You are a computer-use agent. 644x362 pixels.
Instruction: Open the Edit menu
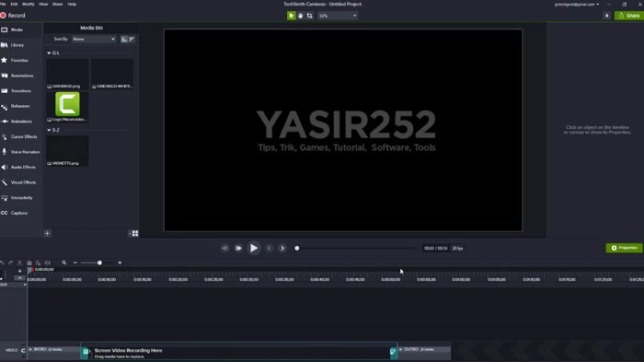[14, 4]
